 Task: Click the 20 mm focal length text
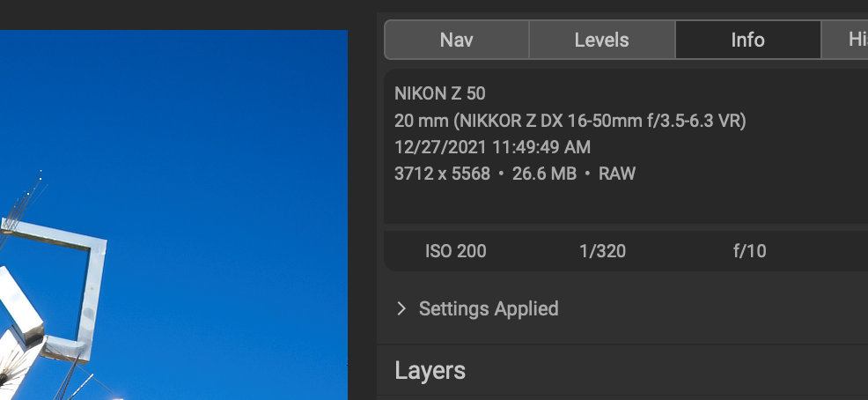click(x=416, y=121)
